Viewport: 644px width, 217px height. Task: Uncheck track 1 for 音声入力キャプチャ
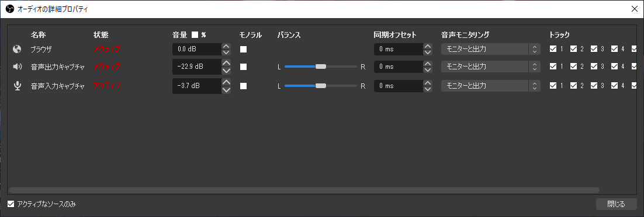click(553, 86)
